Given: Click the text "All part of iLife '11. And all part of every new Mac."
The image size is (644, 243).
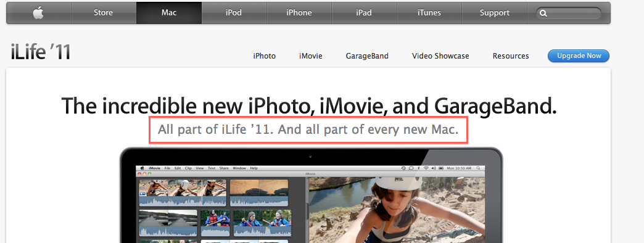Looking at the screenshot, I should pos(308,130).
